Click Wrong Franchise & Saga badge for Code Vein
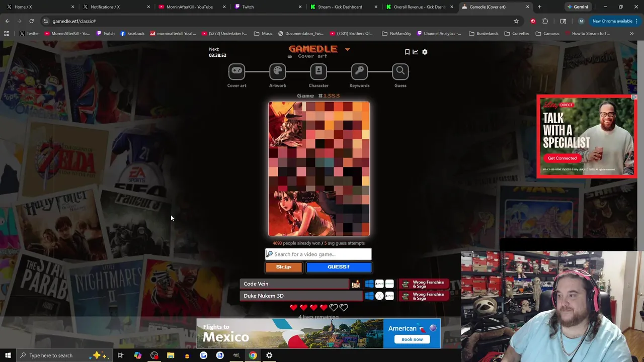 425,284
